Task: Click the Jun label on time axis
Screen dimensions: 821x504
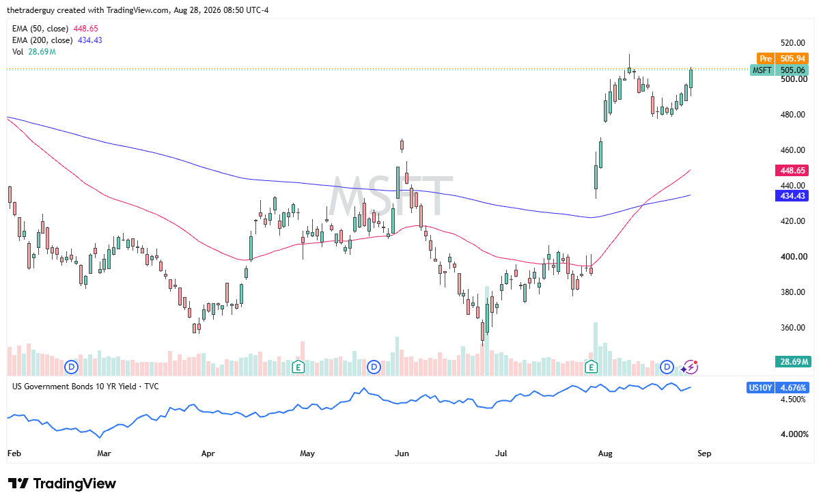Action: (402, 453)
